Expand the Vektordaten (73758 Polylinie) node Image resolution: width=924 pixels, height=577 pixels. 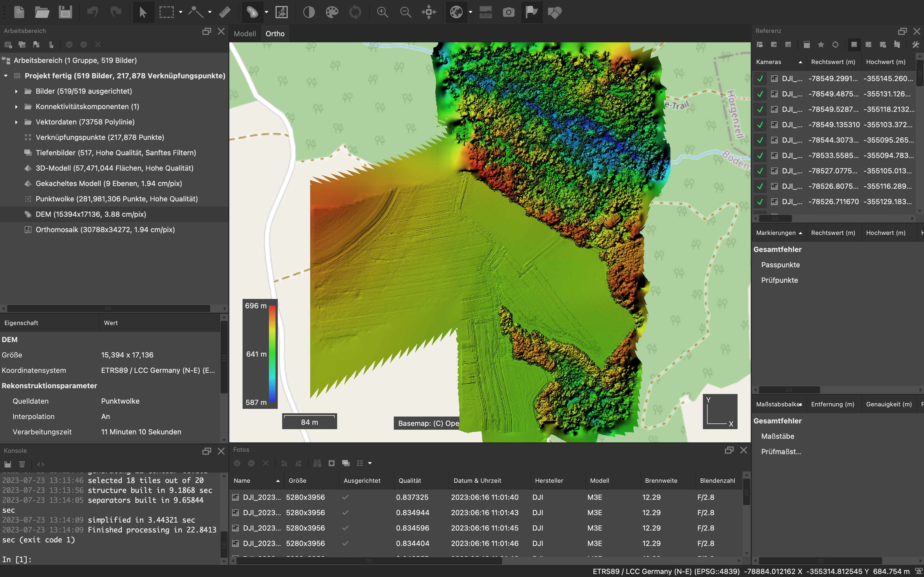16,122
